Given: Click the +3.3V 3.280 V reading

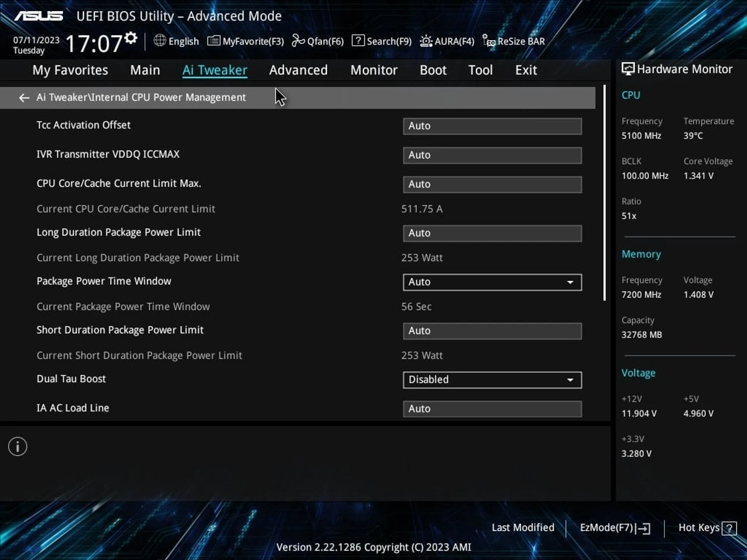Looking at the screenshot, I should [x=636, y=454].
